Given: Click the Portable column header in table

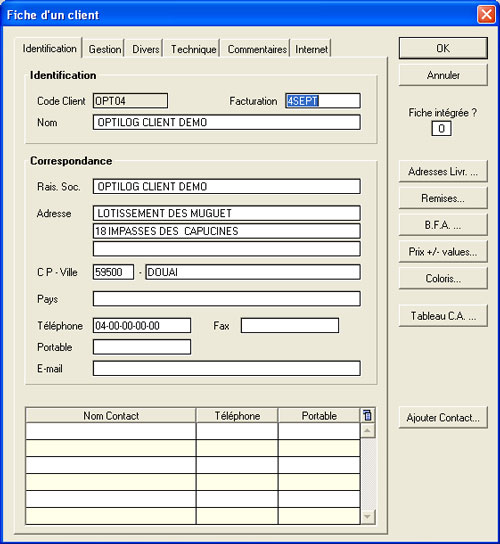Looking at the screenshot, I should click(319, 416).
